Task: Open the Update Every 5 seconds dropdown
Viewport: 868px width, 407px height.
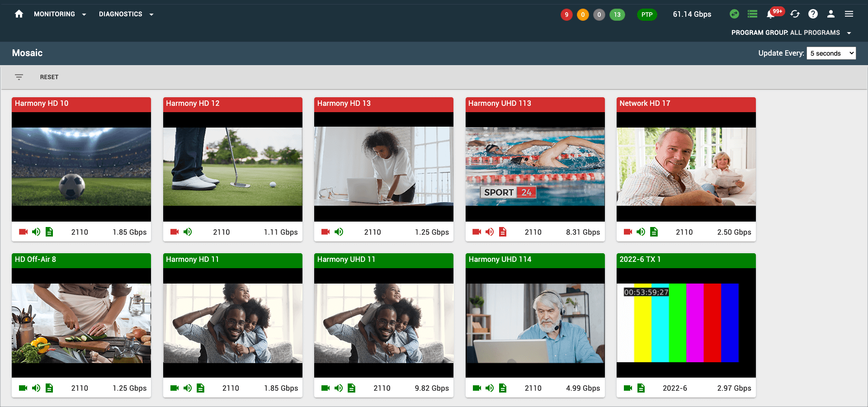Action: point(831,53)
